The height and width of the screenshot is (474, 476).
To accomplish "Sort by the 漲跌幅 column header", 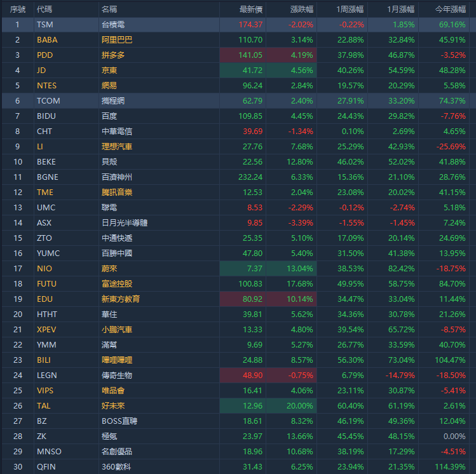I will coord(301,10).
